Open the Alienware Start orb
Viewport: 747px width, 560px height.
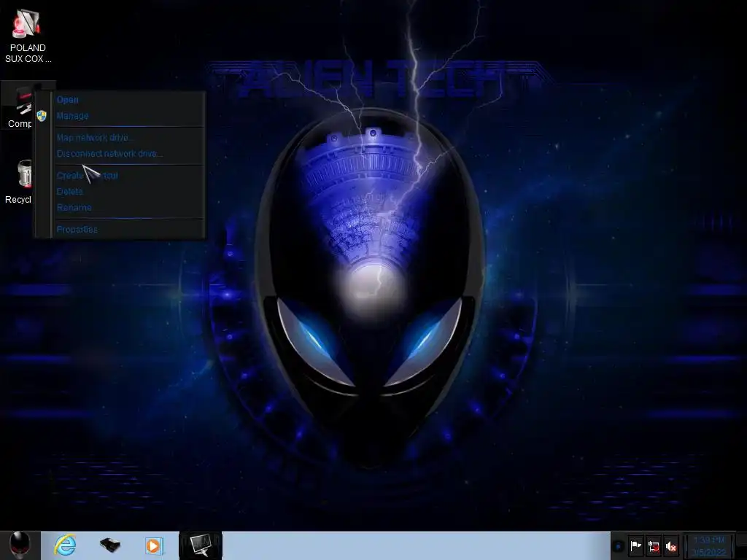point(20,545)
